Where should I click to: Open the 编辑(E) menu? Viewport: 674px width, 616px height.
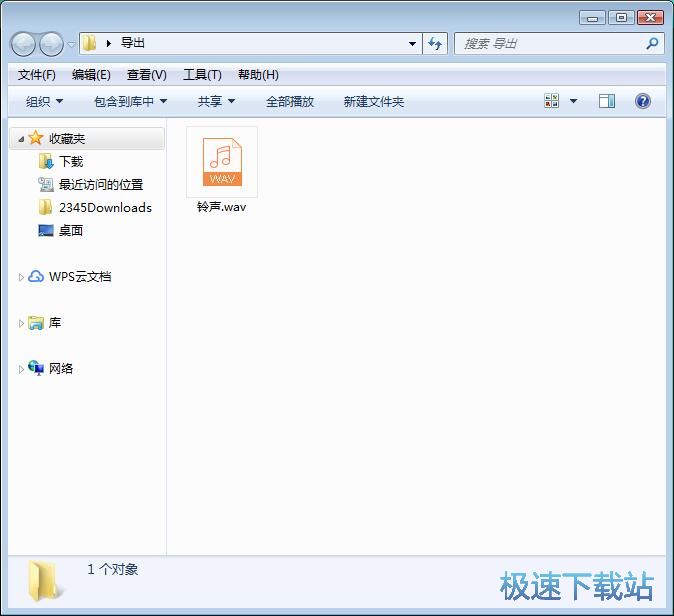pyautogui.click(x=91, y=75)
